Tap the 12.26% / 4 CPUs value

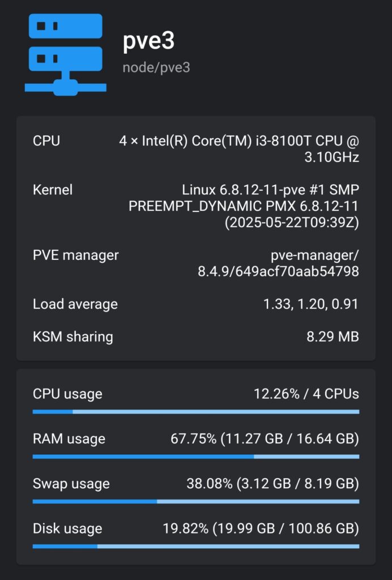(306, 394)
